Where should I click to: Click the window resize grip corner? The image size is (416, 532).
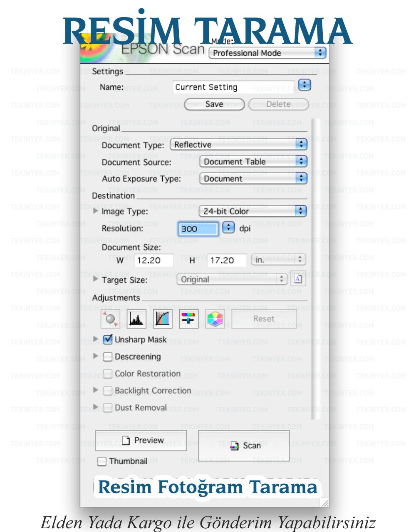point(324,502)
